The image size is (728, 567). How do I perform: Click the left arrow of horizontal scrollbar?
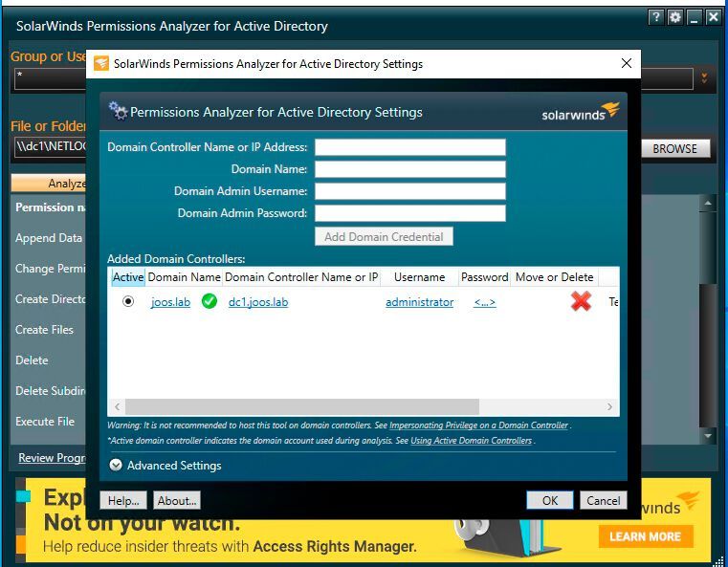click(x=118, y=407)
